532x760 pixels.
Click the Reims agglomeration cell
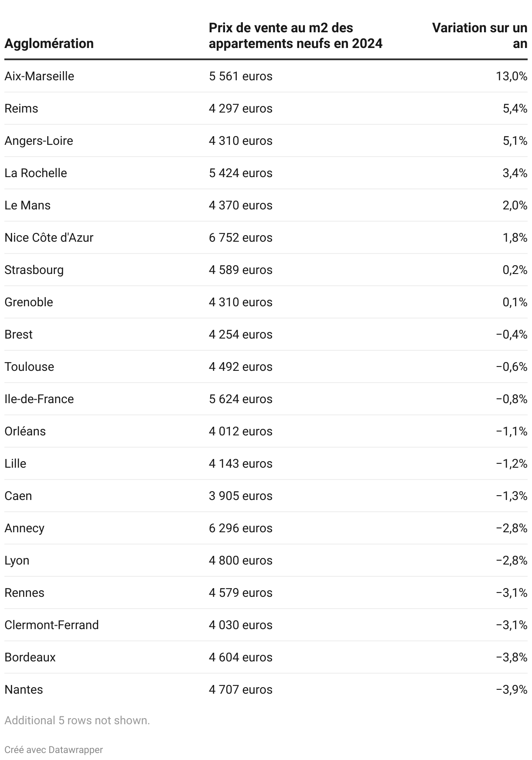click(21, 109)
